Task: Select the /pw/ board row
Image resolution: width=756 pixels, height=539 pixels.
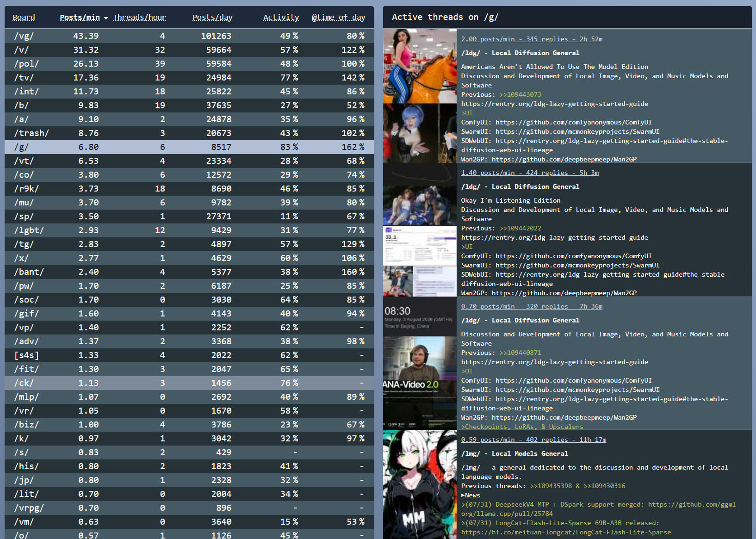Action: [189, 286]
